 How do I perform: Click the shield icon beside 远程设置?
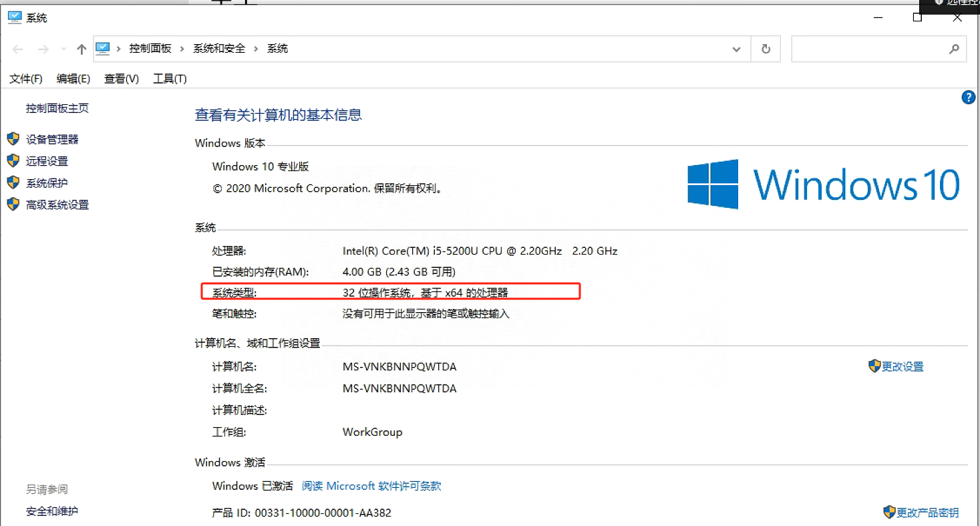click(x=13, y=161)
